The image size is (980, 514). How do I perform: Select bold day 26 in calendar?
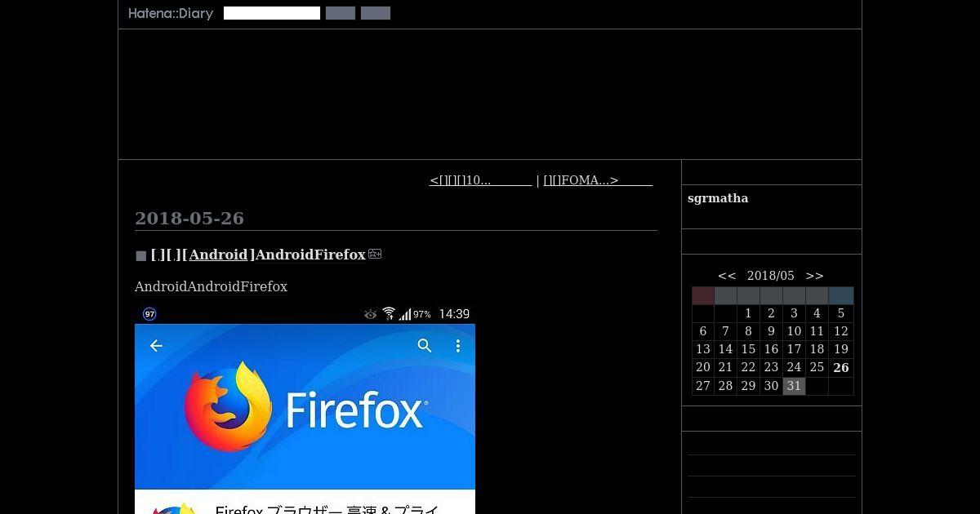pyautogui.click(x=841, y=368)
